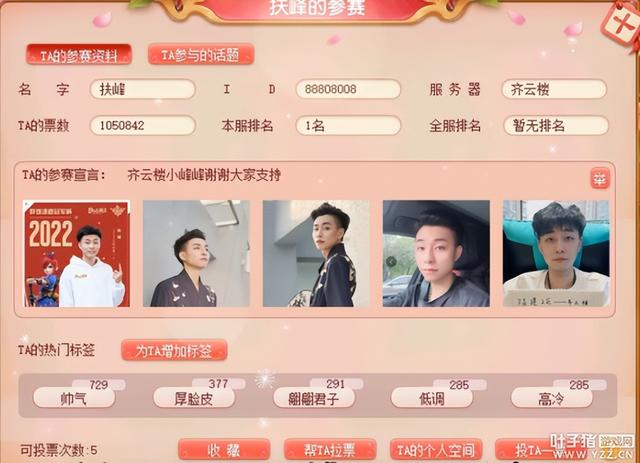
Task: Click the red report icon beside declaration
Action: [x=600, y=178]
